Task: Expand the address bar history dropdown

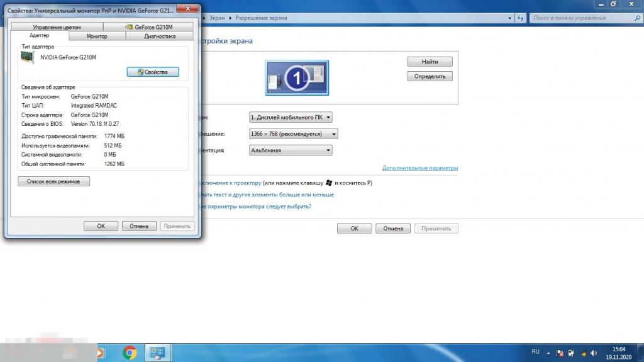Action: coord(509,18)
